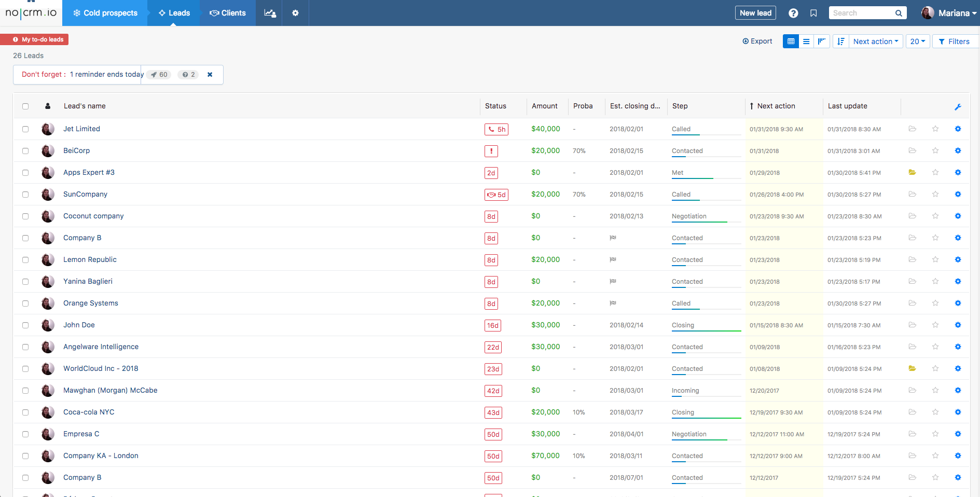Expand the Next action sort dropdown

[x=875, y=42]
